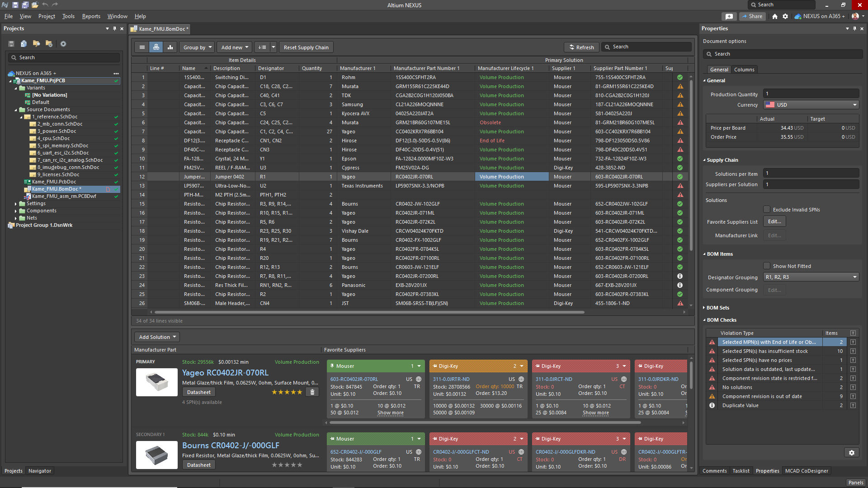Click the Redo arrow
868x488 pixels.
click(x=55, y=5)
